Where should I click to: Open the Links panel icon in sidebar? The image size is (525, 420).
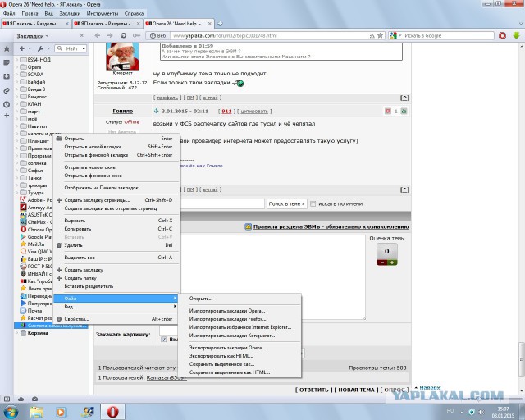coord(7,91)
